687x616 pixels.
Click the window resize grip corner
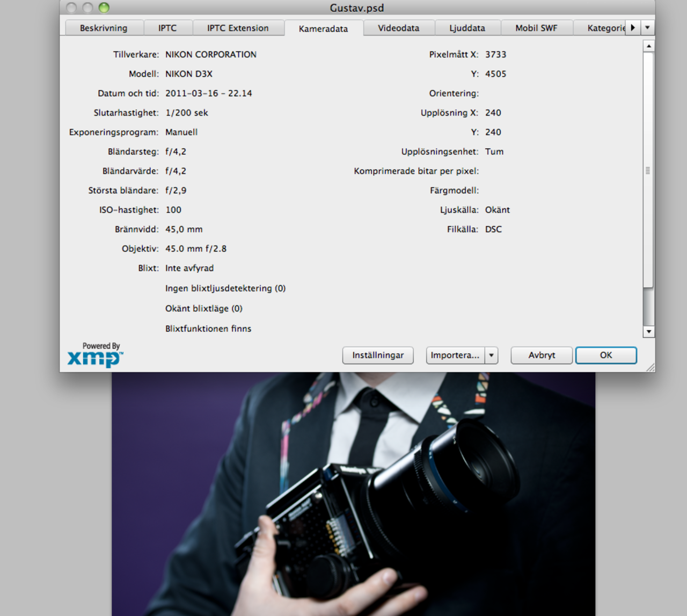click(x=650, y=367)
